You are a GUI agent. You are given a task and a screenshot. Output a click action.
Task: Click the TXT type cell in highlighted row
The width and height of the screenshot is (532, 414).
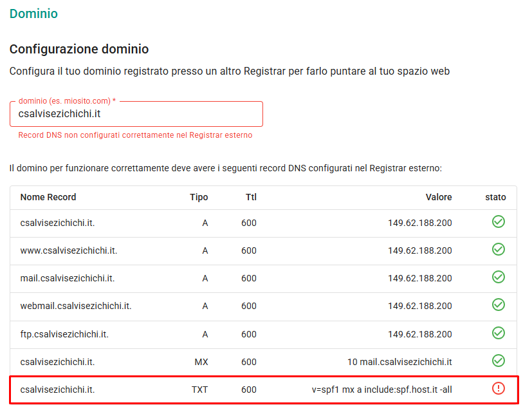click(x=199, y=390)
